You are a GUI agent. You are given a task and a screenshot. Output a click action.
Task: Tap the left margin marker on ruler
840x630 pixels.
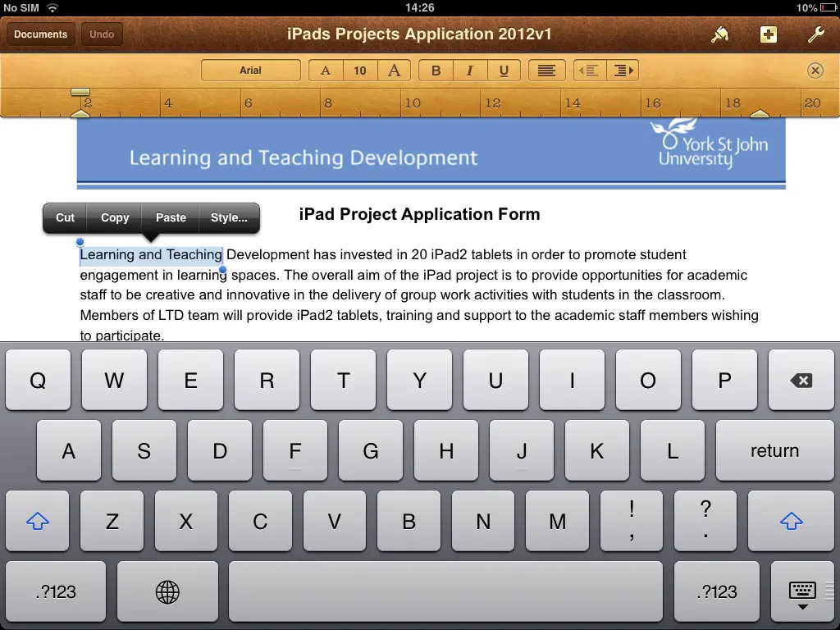80,113
